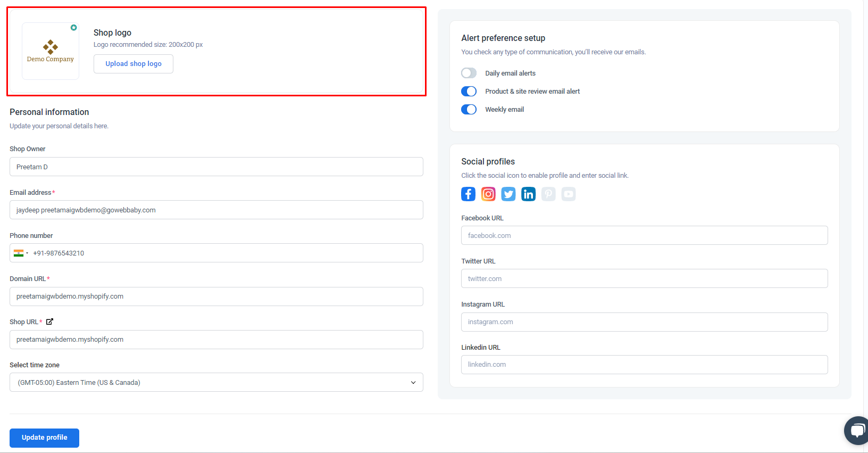
Task: Enable the YouTube social profile icon
Action: (x=569, y=194)
